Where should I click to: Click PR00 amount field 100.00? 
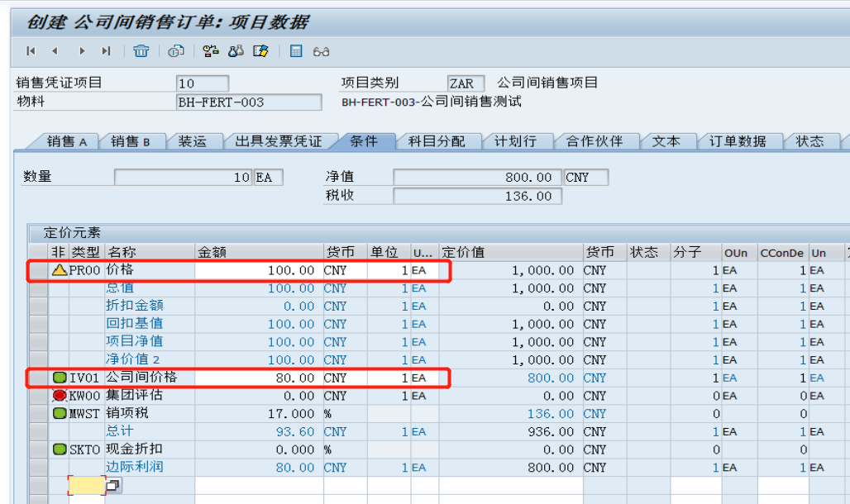[259, 270]
